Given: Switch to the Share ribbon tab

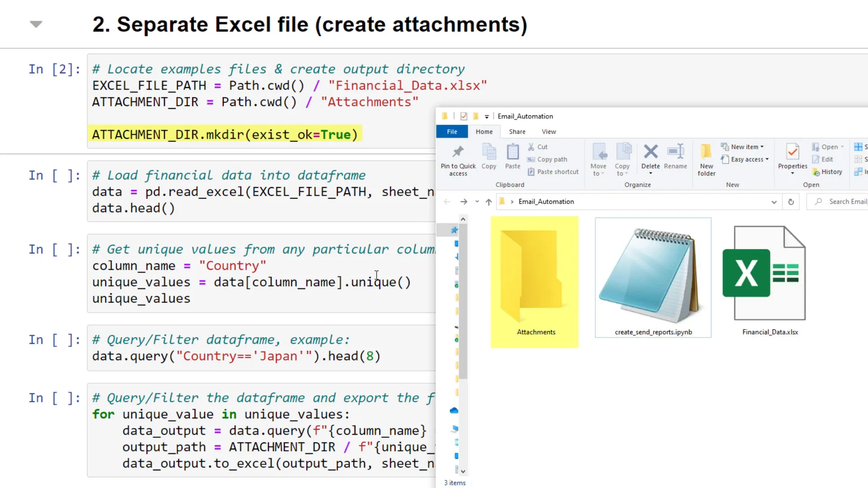Looking at the screenshot, I should 517,131.
